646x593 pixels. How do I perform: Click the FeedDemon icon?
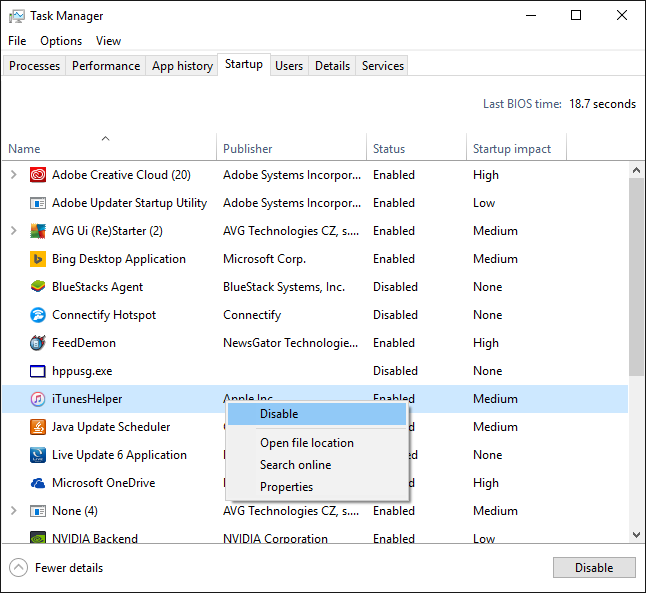[x=38, y=343]
